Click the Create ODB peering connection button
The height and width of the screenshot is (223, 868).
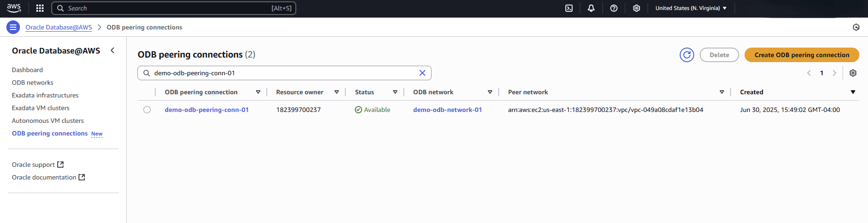[x=802, y=55]
